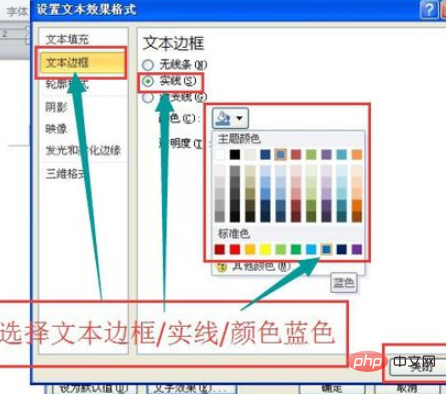Pick the darkest shade in the purple column
This screenshot has height=394, width=446.
click(x=326, y=217)
